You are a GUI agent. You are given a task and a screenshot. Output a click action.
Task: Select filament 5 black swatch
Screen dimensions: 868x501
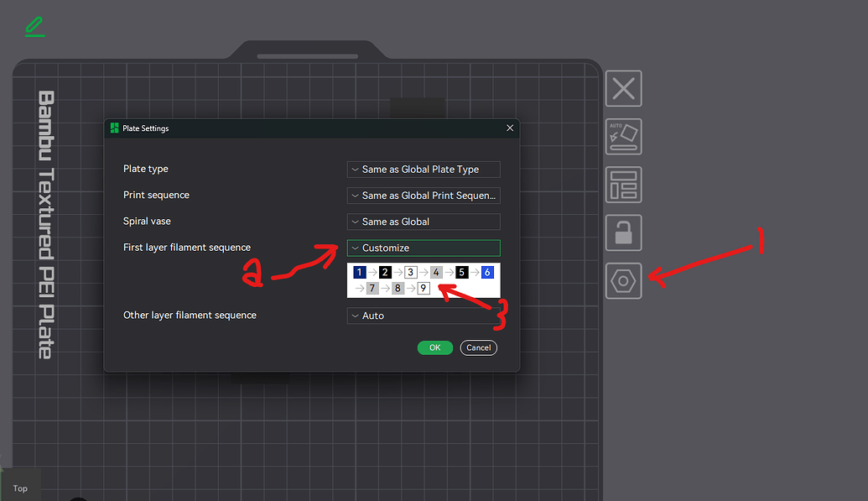[462, 272]
